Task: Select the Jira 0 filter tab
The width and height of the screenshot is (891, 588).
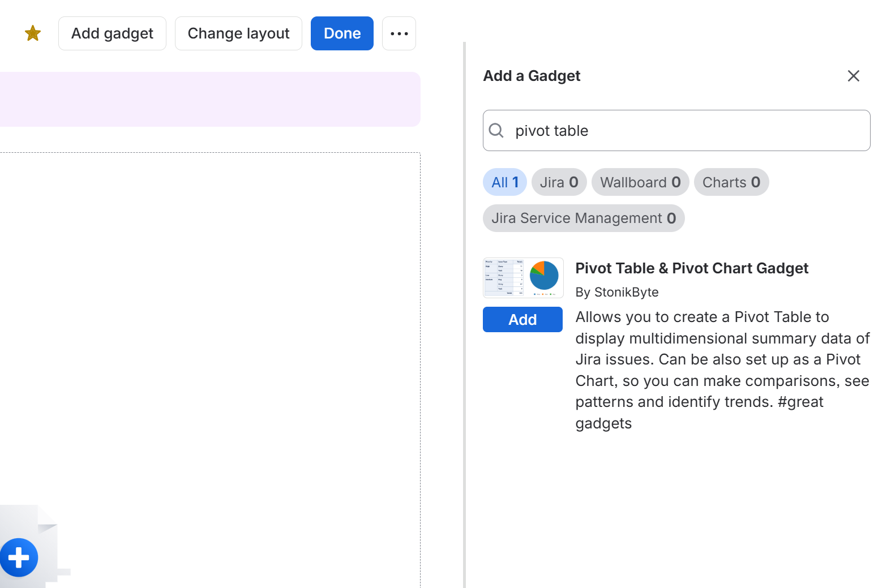Action: (x=559, y=182)
